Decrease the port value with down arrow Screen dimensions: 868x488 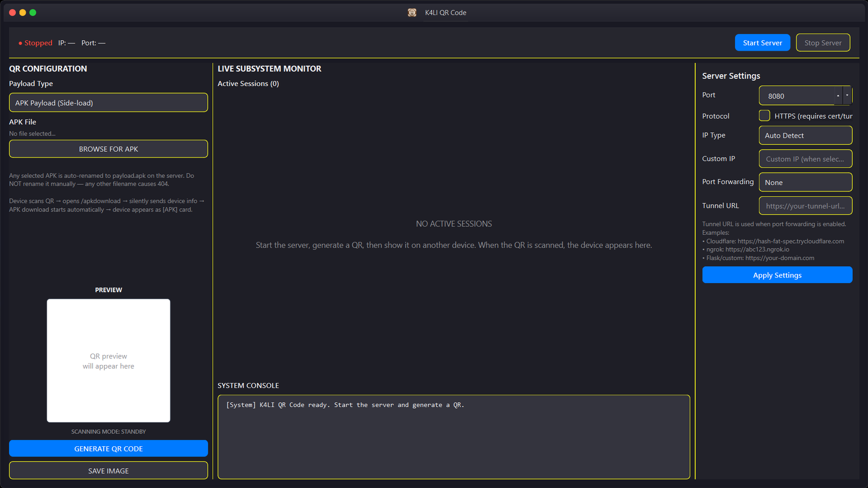(x=847, y=95)
